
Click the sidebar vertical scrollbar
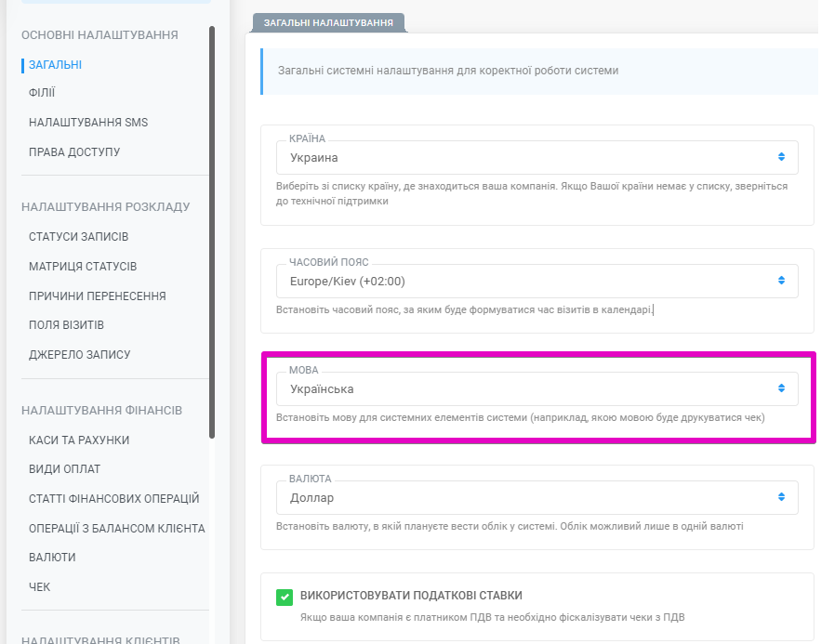[212, 232]
